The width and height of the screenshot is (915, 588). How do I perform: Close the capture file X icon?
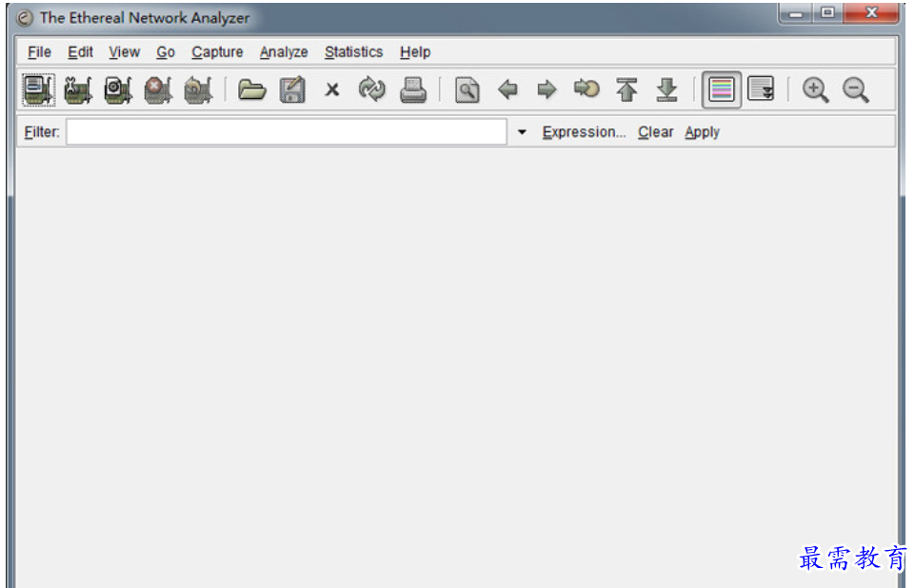pos(332,89)
